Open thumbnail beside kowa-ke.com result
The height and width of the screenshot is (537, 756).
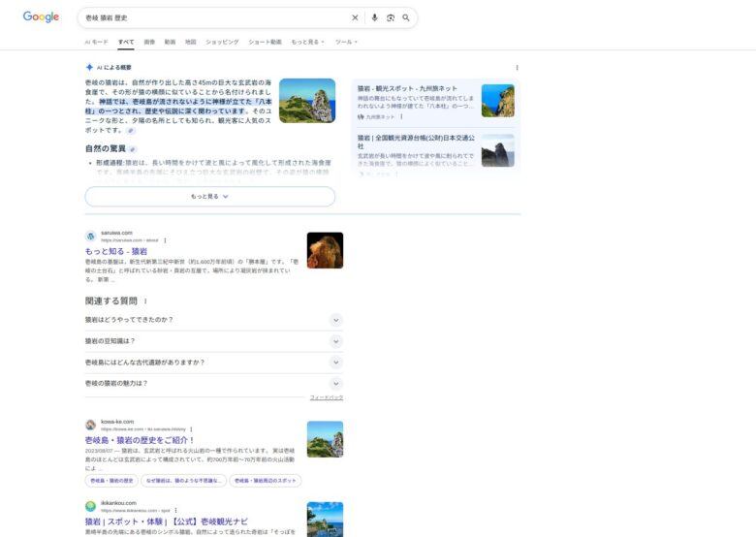pyautogui.click(x=325, y=439)
